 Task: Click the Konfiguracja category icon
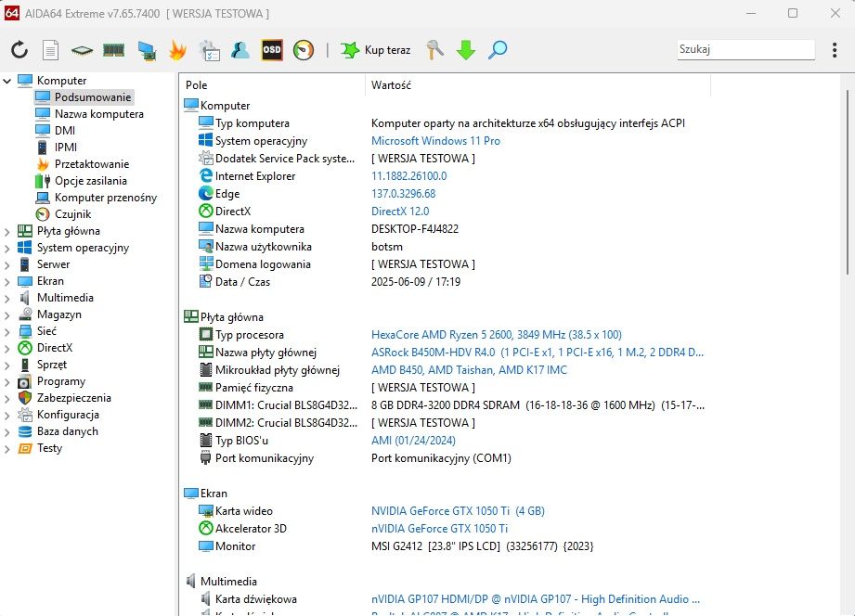tap(25, 415)
